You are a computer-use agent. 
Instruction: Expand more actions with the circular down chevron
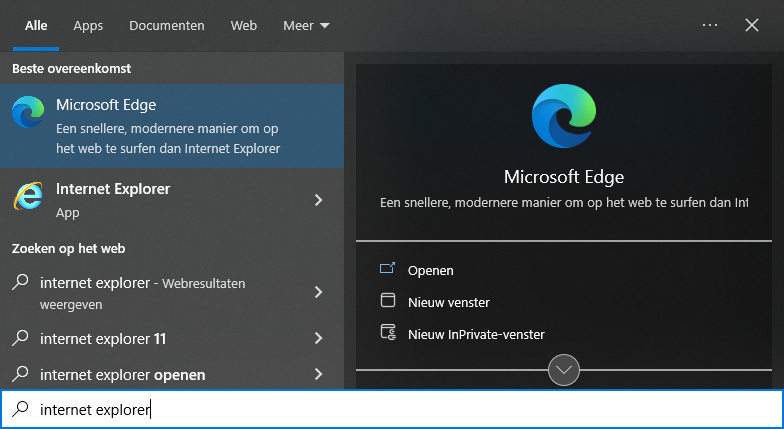click(x=564, y=370)
